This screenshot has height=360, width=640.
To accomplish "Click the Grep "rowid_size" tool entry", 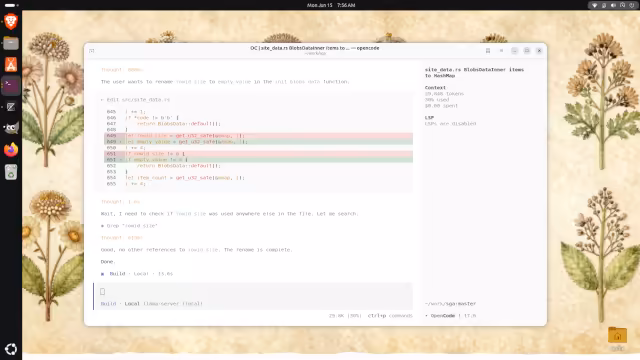I will [x=129, y=226].
